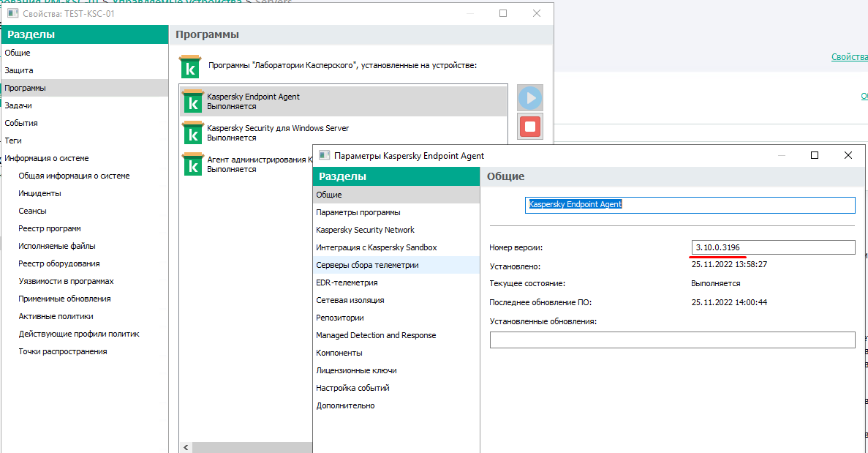Open the Теги section
The width and height of the screenshot is (868, 453).
(x=85, y=141)
